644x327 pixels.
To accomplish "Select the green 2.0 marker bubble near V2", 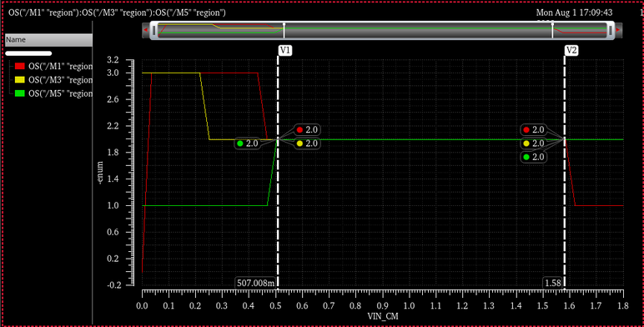I will click(534, 157).
